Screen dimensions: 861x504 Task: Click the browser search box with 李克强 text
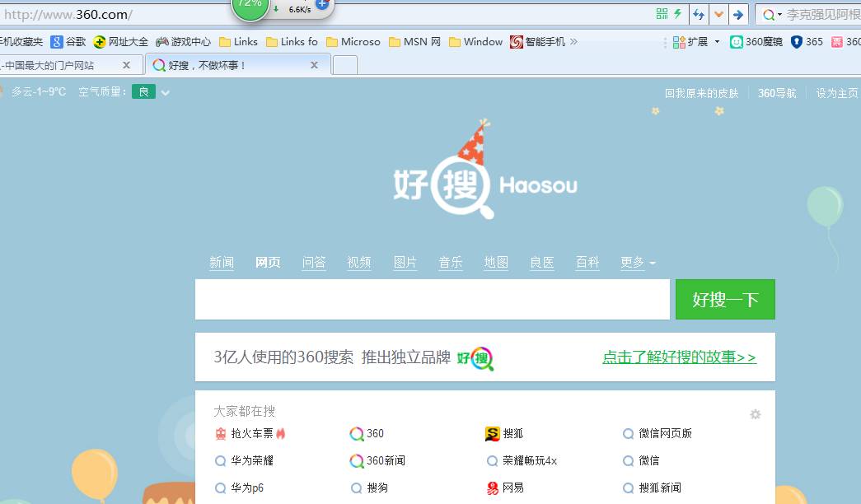[823, 15]
